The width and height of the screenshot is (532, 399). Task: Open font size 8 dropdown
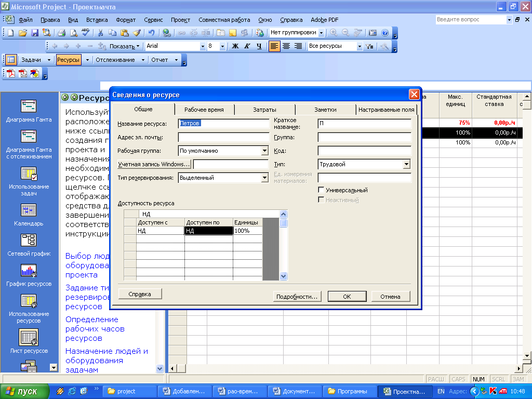(222, 46)
